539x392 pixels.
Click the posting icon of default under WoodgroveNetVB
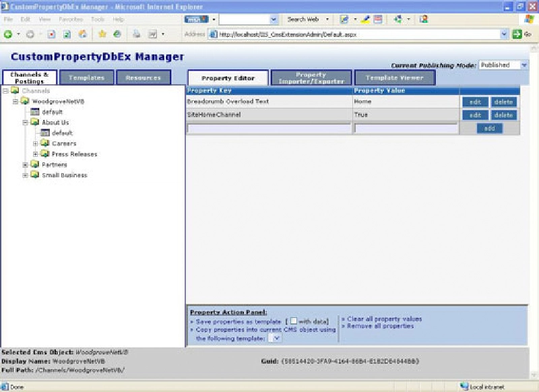click(x=35, y=112)
